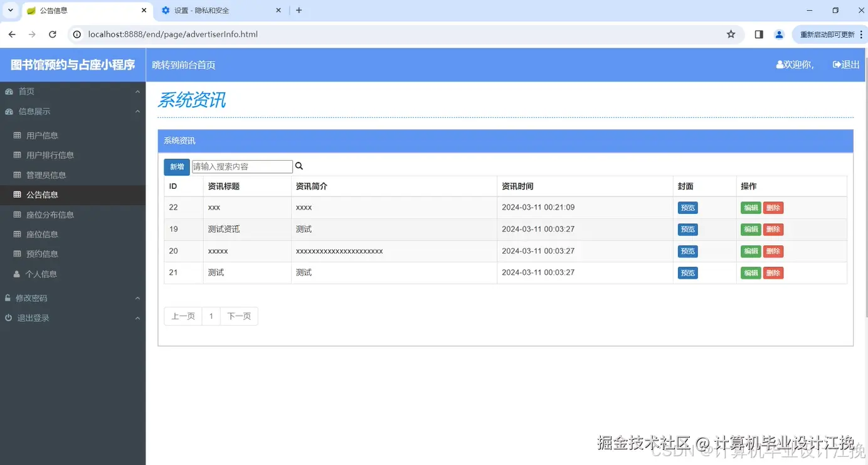
Task: Switch to the 公告信息 browser tab
Action: pyautogui.click(x=87, y=10)
